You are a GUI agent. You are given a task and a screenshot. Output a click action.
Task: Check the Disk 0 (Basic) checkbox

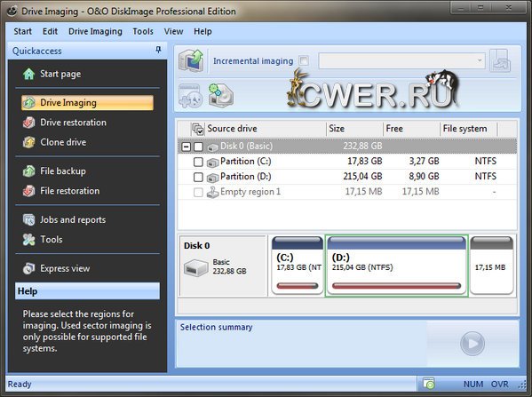point(198,147)
